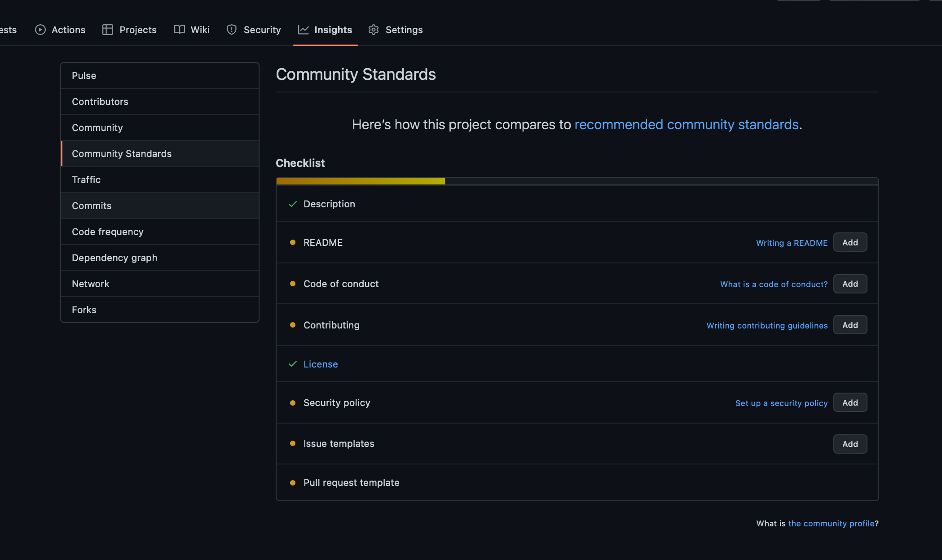
Task: Click the Checklist section heading
Action: (x=300, y=163)
